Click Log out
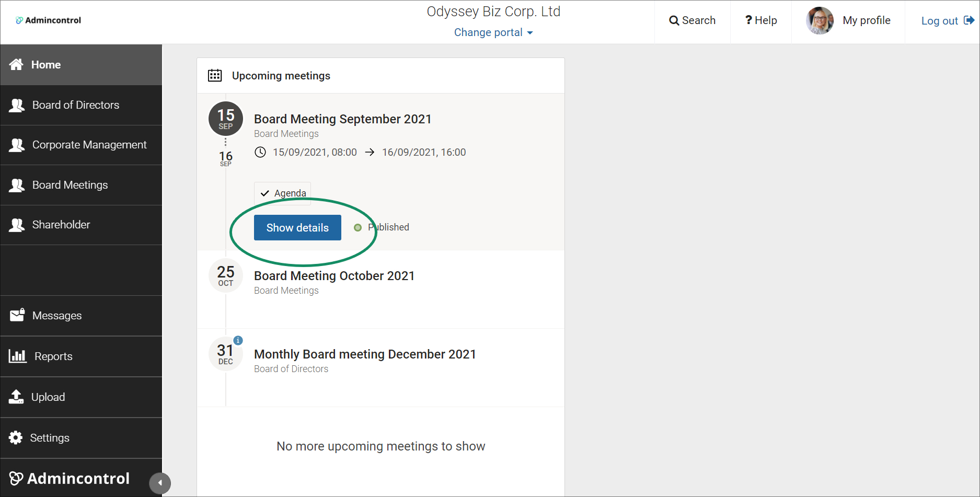 click(x=940, y=20)
